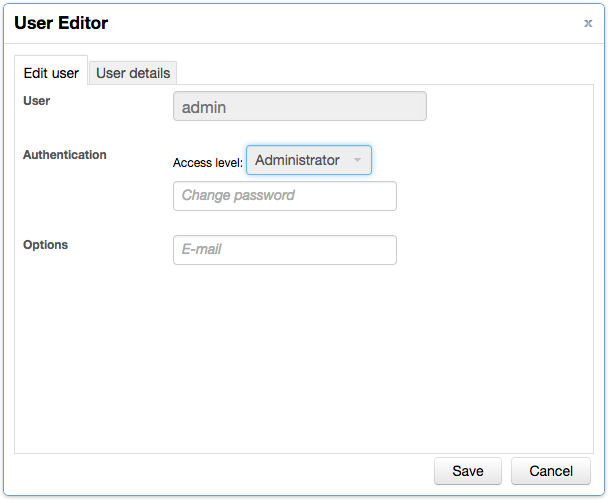Click the User section label
Image resolution: width=608 pixels, height=500 pixels.
pyautogui.click(x=37, y=101)
